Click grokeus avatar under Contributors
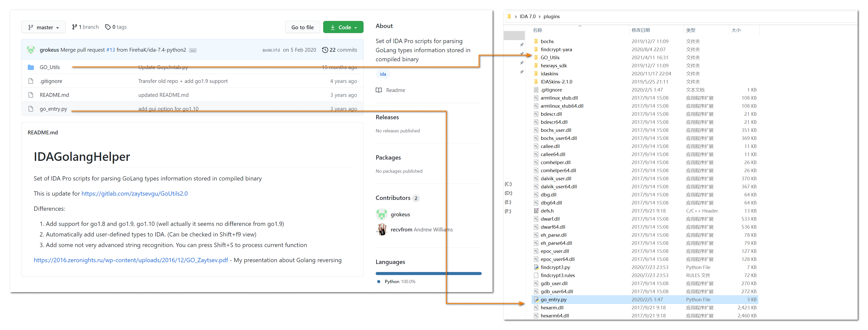Image resolution: width=868 pixels, height=330 pixels. [x=381, y=214]
